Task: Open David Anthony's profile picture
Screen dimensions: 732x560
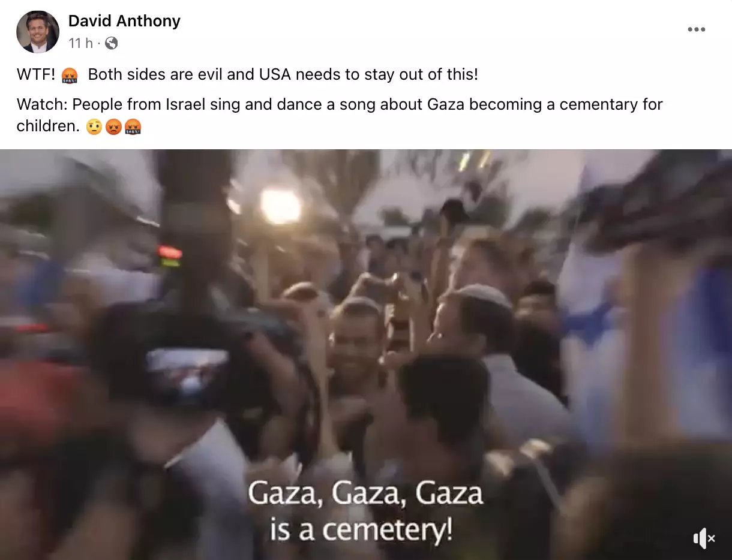Action: tap(38, 32)
